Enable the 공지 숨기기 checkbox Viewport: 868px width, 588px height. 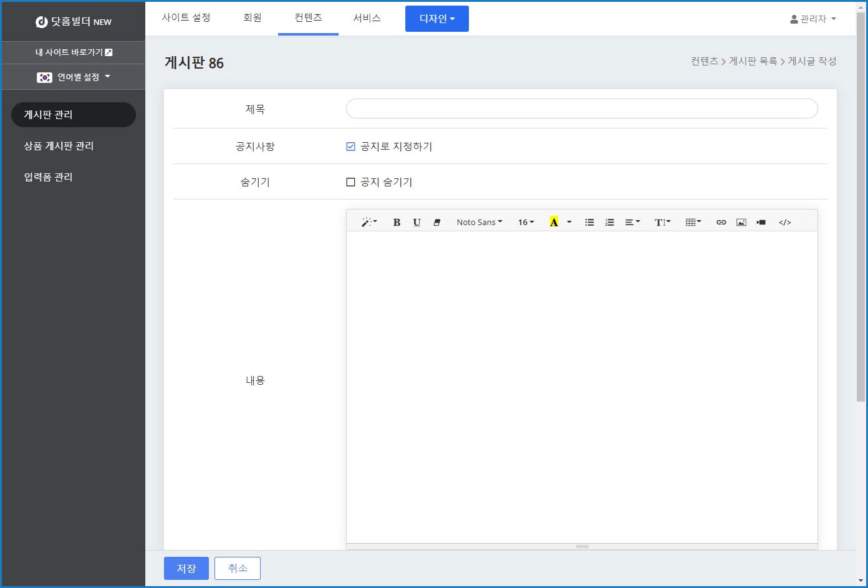click(x=350, y=182)
